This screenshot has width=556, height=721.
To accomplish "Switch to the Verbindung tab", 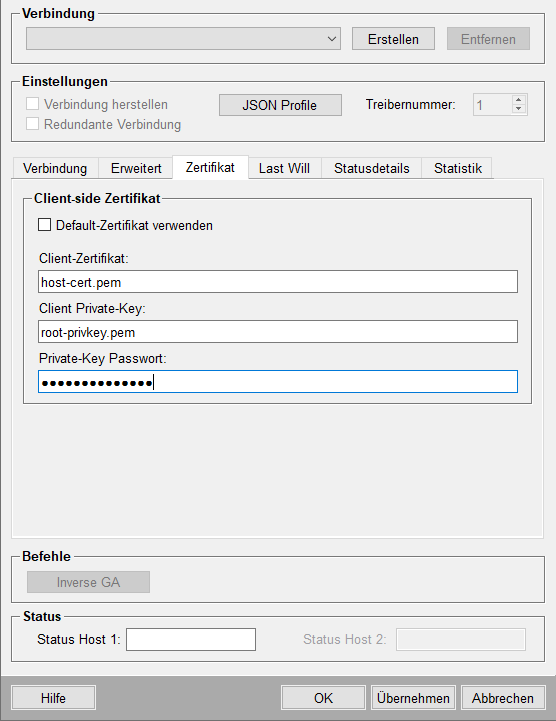I will click(x=55, y=168).
